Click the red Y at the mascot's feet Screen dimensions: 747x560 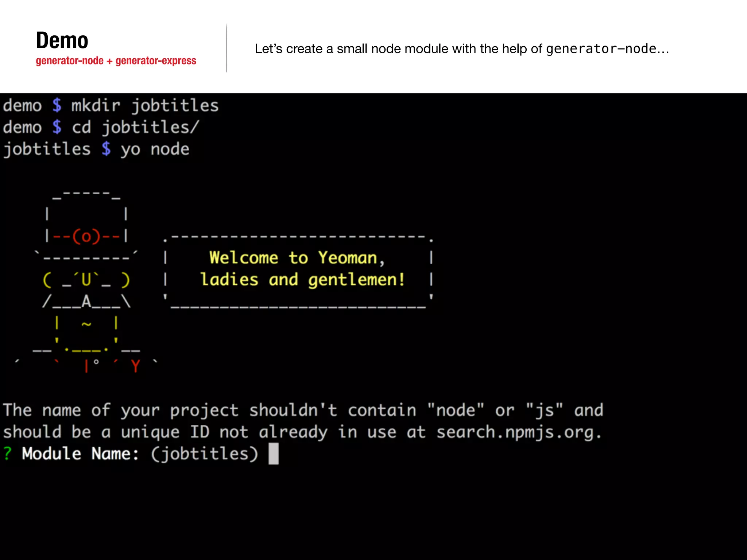pyautogui.click(x=135, y=366)
